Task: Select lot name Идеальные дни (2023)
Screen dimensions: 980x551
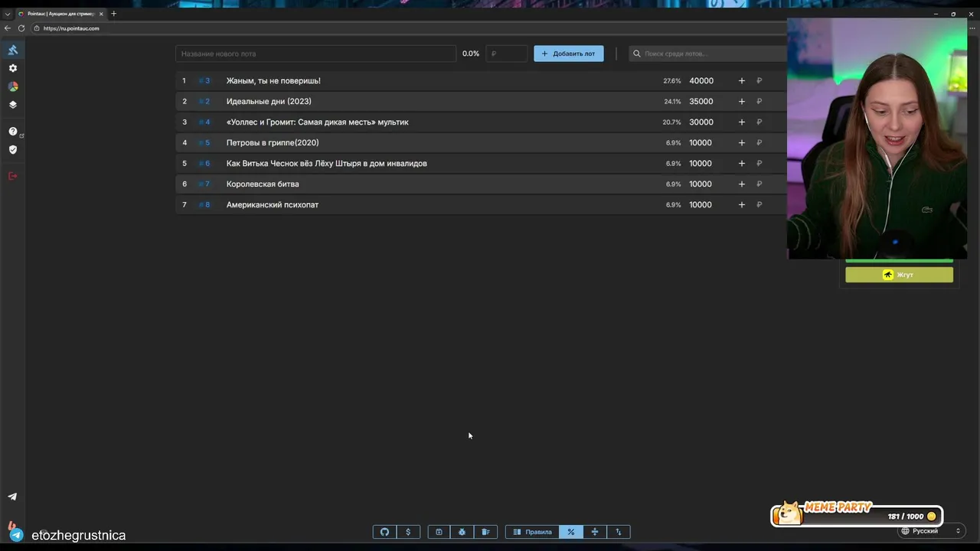Action: coord(269,101)
